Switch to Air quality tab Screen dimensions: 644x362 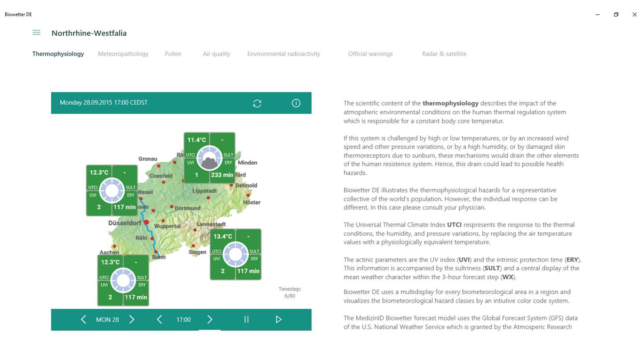coord(216,54)
